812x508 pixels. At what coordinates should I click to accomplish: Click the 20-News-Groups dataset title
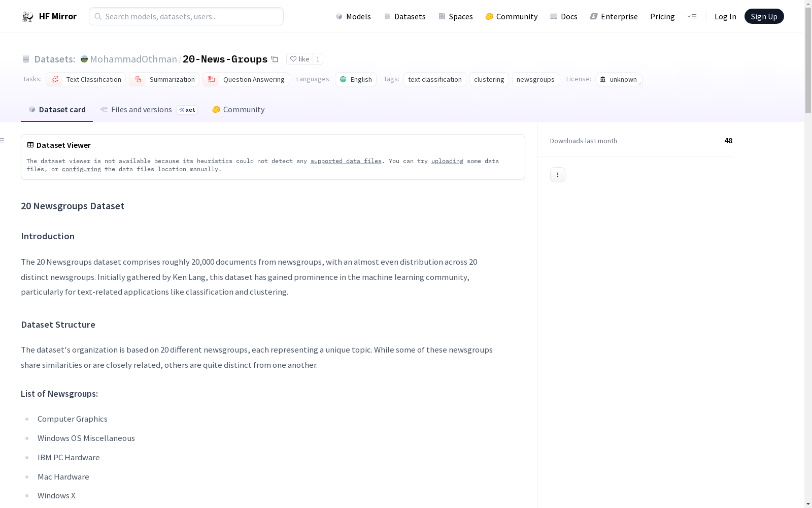(225, 59)
